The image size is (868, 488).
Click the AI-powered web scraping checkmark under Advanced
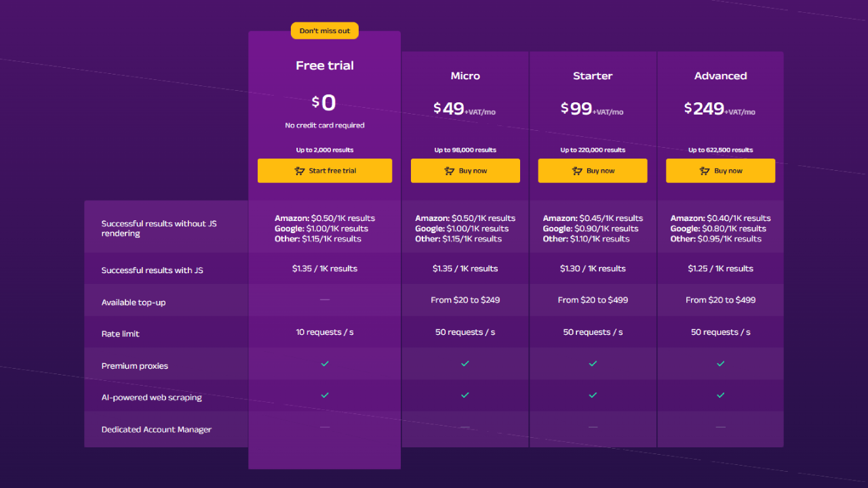[x=720, y=395]
